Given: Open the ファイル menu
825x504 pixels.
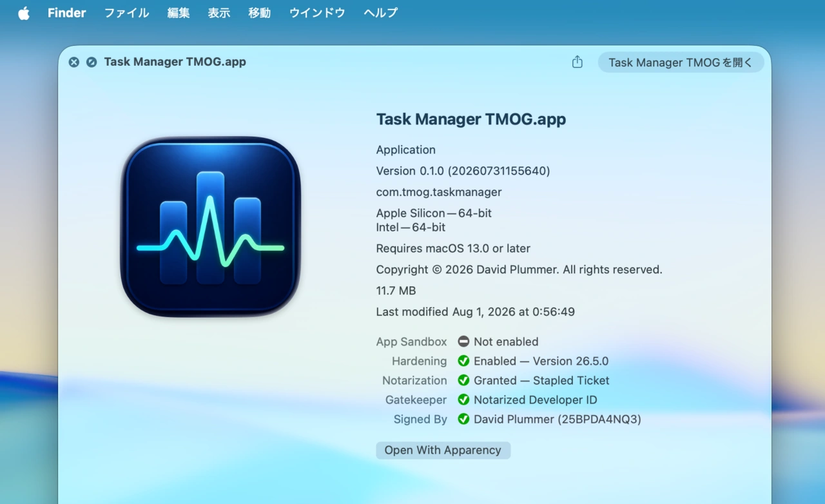Looking at the screenshot, I should click(126, 13).
